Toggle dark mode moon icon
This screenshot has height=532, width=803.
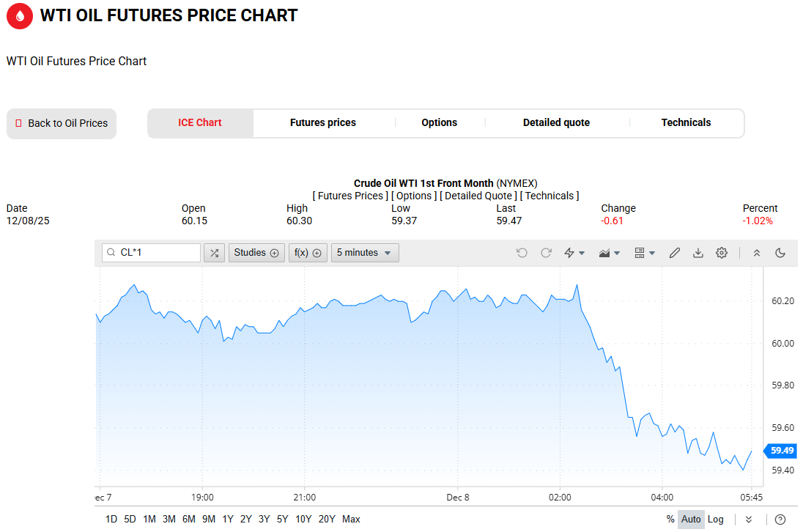coord(780,253)
